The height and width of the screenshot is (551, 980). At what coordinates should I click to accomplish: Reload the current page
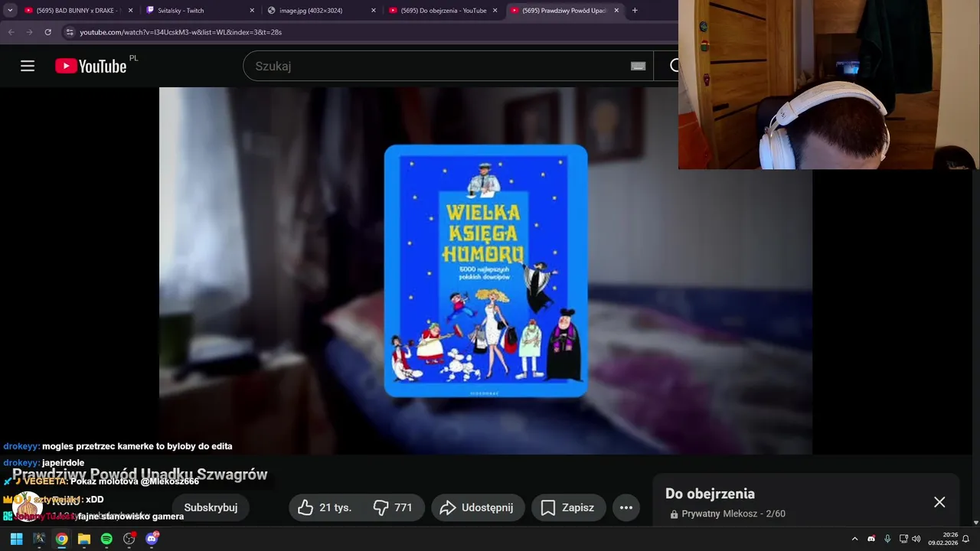pyautogui.click(x=47, y=32)
